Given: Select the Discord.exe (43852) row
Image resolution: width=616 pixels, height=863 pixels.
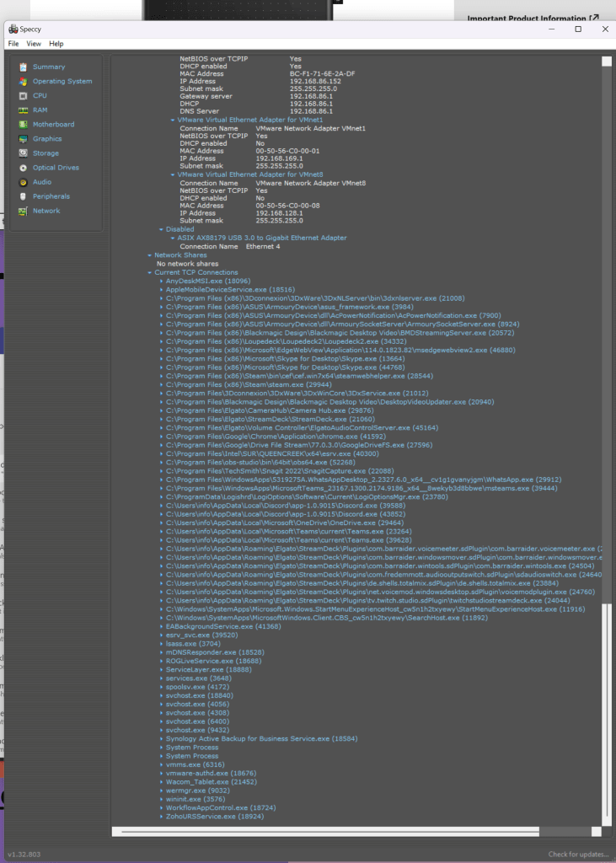Looking at the screenshot, I should click(286, 514).
